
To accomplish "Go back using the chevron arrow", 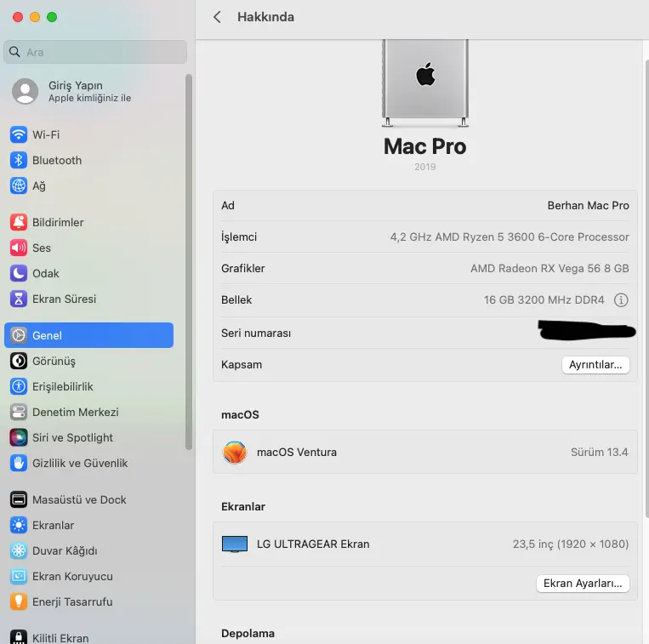I will 217,17.
